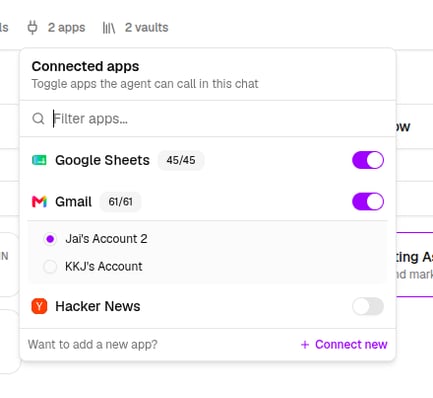The image size is (433, 398).
Task: Click the Gmail app icon
Action: coord(39,202)
